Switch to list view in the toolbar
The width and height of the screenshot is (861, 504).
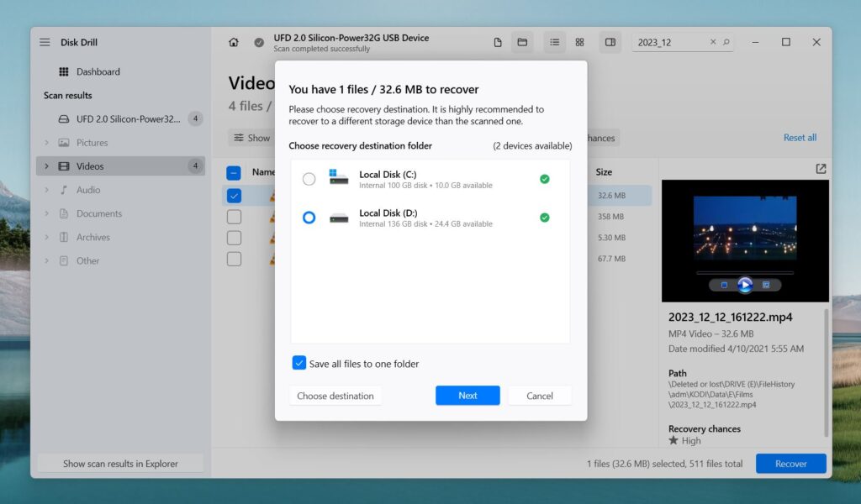click(554, 41)
